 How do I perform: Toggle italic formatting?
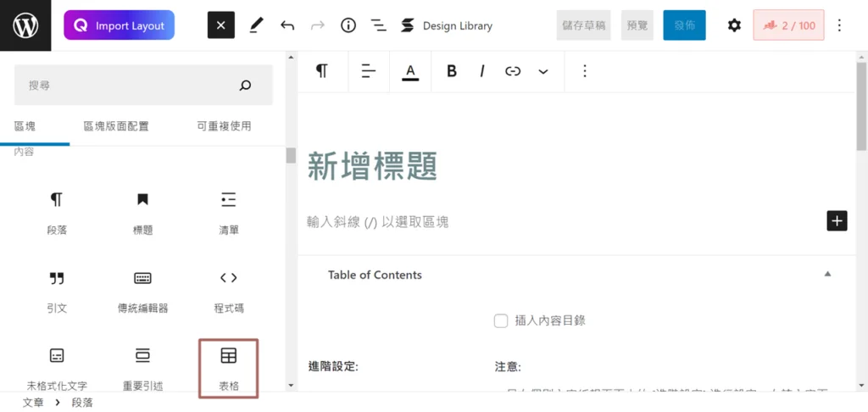click(x=482, y=71)
